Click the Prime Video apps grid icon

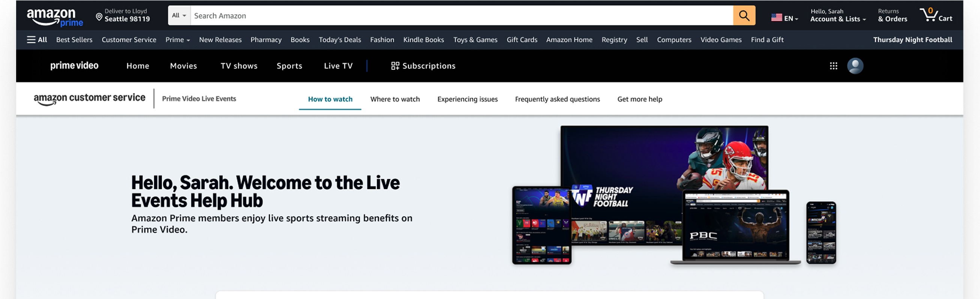833,66
